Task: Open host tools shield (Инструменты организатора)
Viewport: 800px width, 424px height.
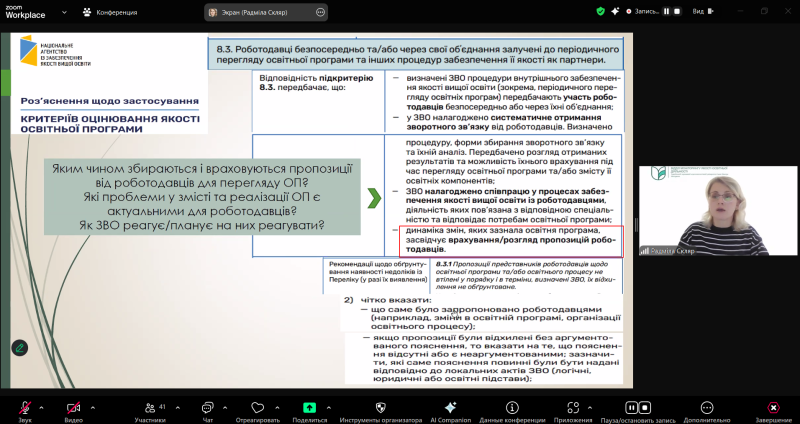Action: tap(381, 411)
